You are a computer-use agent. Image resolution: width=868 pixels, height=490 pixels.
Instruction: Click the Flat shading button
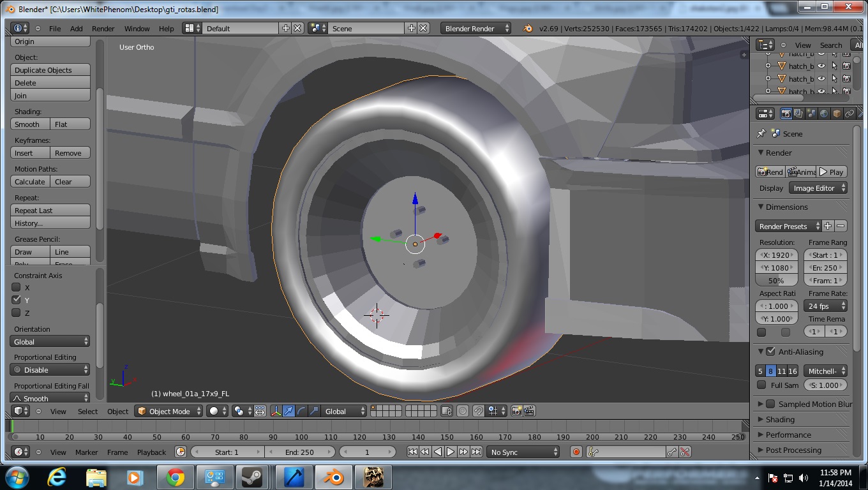70,124
